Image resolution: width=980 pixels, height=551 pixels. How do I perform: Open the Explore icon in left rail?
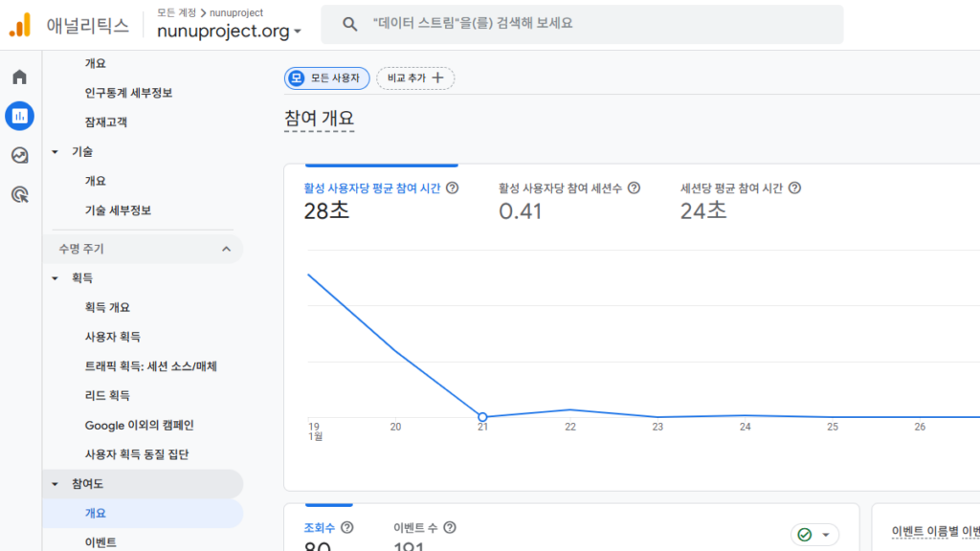(19, 155)
